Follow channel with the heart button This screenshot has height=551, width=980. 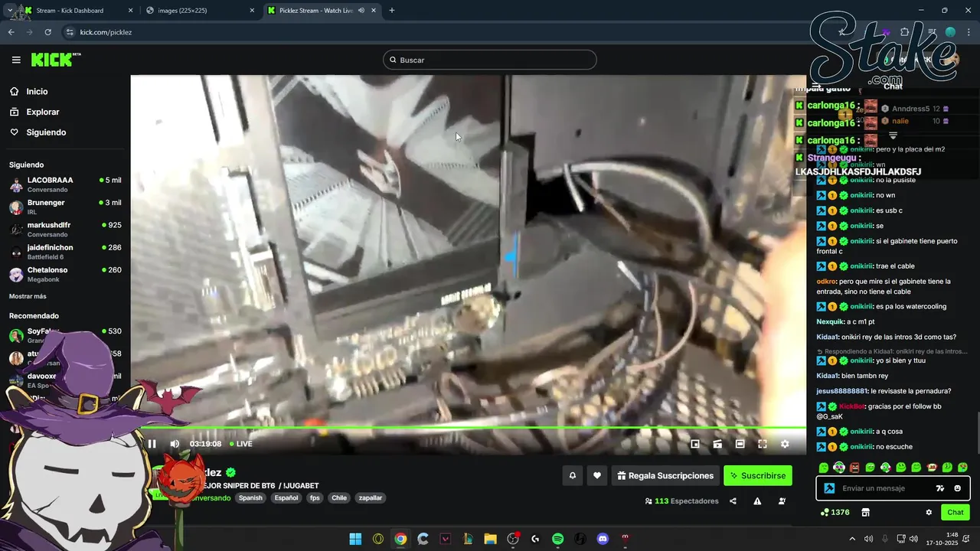(597, 475)
